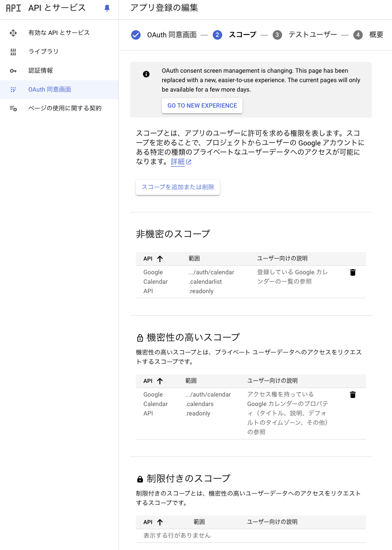Screen dimensions: 392x550
Task: Click lock icon beside 制限付きのスコープ
Action: point(140,479)
